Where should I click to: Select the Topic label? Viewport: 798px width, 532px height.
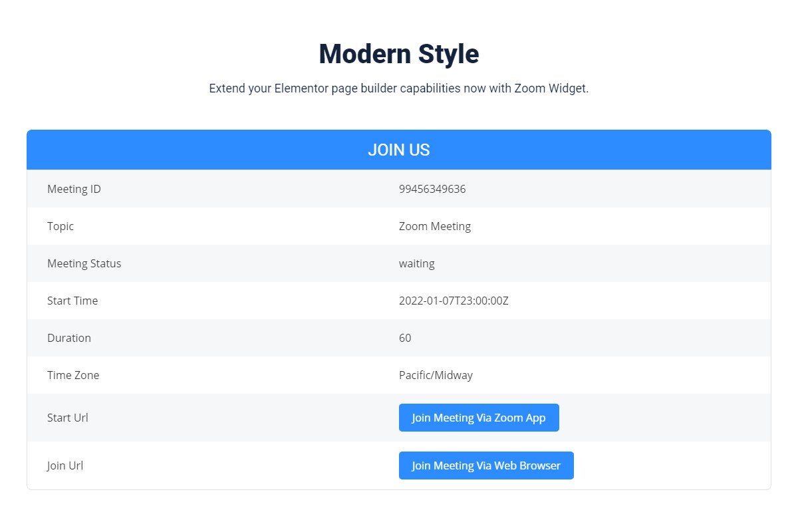coord(61,226)
